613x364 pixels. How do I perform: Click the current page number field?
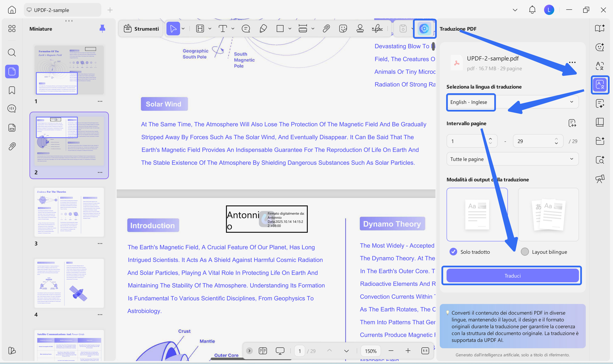pyautogui.click(x=299, y=351)
